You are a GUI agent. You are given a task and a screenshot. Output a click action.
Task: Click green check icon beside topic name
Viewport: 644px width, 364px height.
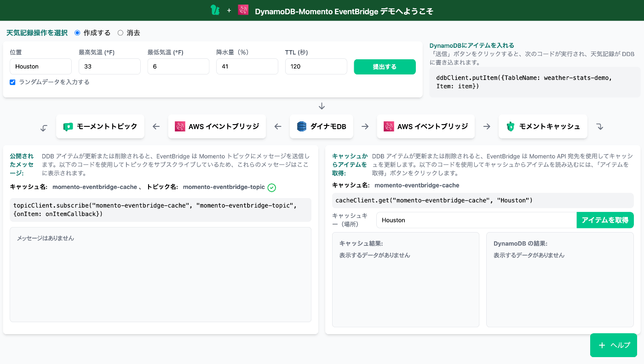click(272, 188)
